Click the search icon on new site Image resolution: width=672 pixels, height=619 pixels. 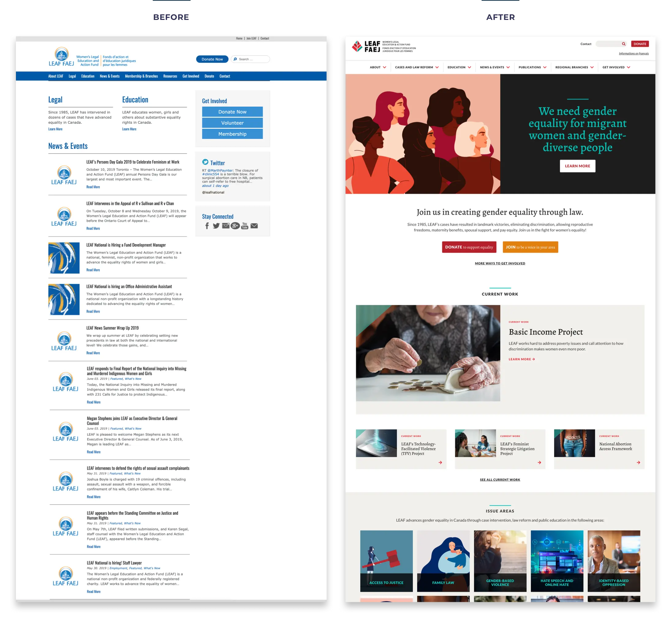(623, 44)
